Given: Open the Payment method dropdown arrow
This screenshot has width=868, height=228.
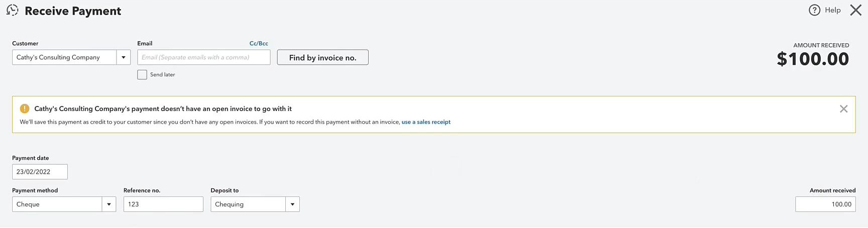Looking at the screenshot, I should pyautogui.click(x=109, y=204).
